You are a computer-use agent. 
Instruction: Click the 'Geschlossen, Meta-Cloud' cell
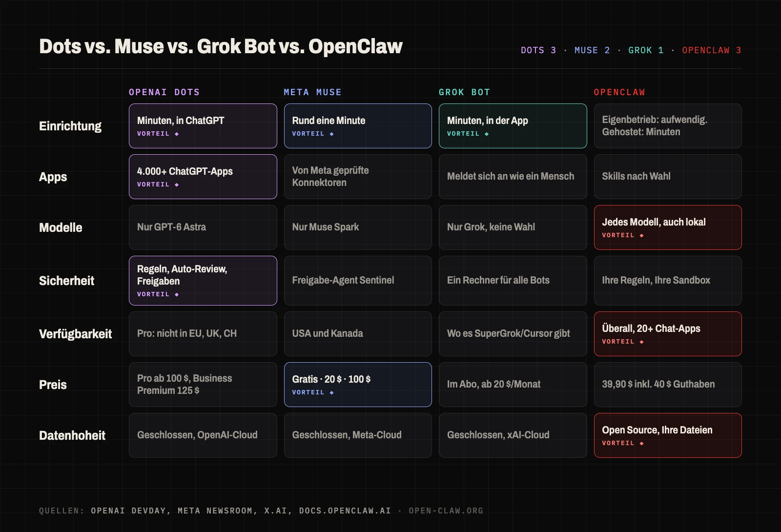click(x=358, y=435)
